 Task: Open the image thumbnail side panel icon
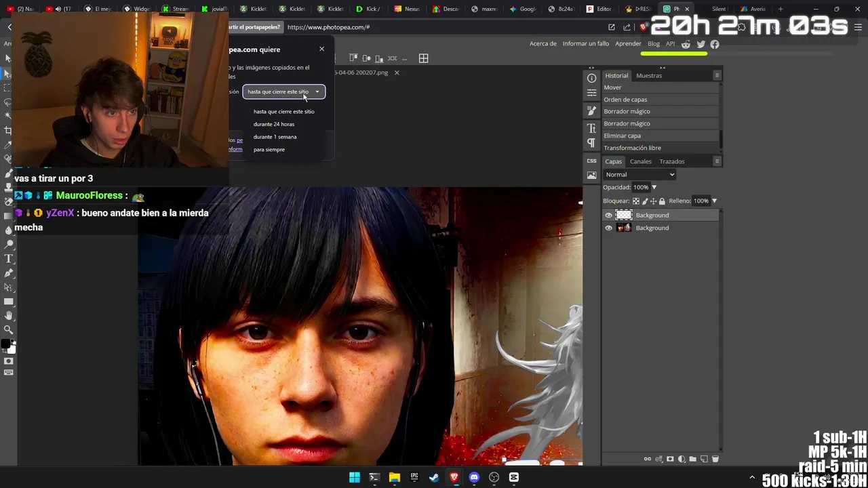pos(591,175)
